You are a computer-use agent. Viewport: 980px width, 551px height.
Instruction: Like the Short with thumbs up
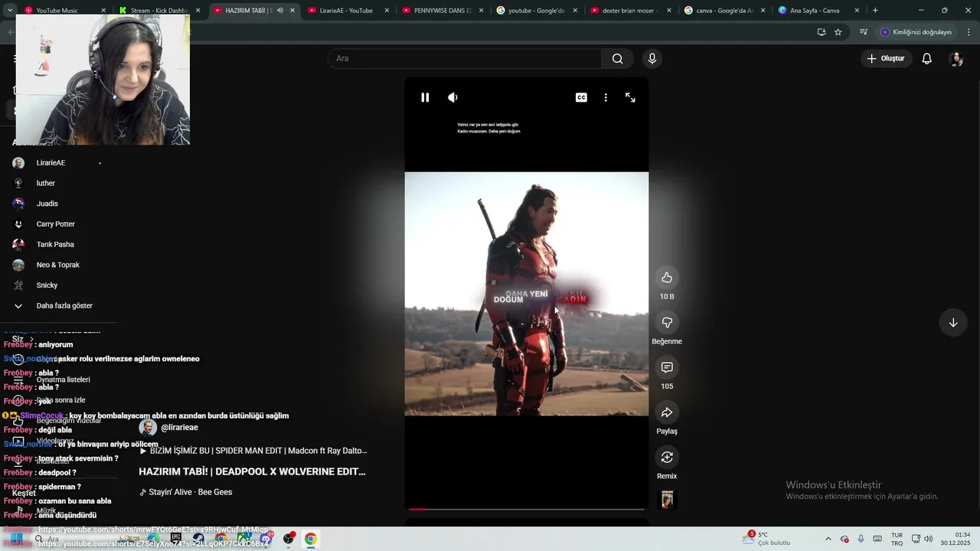667,278
